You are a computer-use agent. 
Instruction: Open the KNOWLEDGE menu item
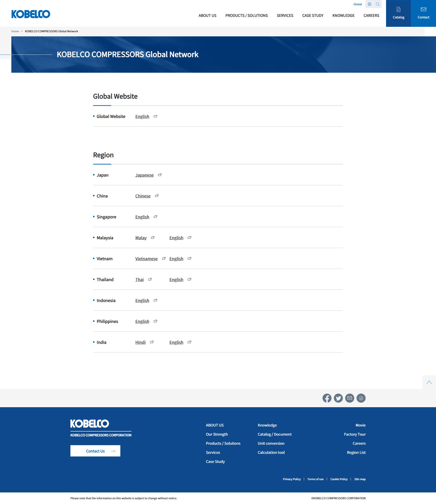tap(343, 16)
